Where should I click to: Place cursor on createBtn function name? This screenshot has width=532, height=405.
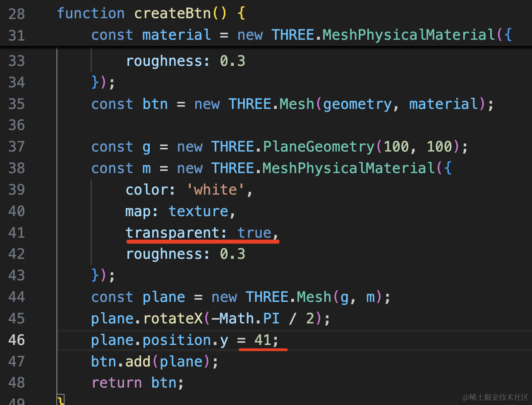click(173, 13)
